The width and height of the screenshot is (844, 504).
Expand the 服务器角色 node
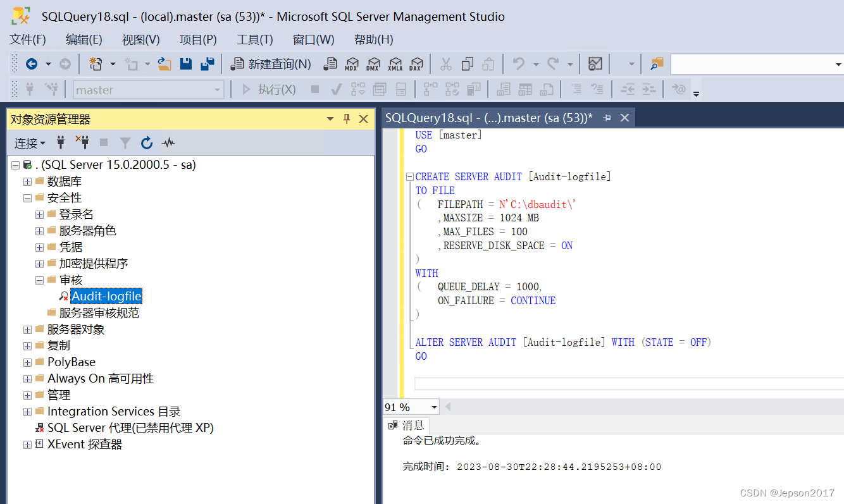(x=39, y=231)
